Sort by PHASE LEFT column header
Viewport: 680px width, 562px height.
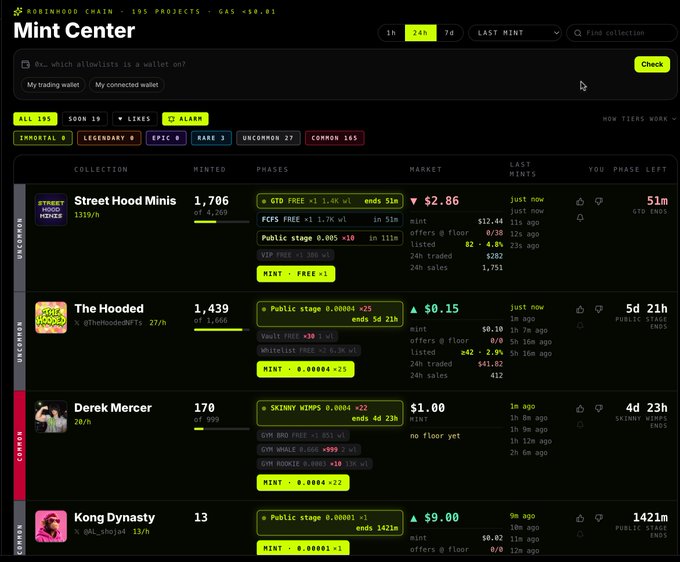tap(640, 170)
